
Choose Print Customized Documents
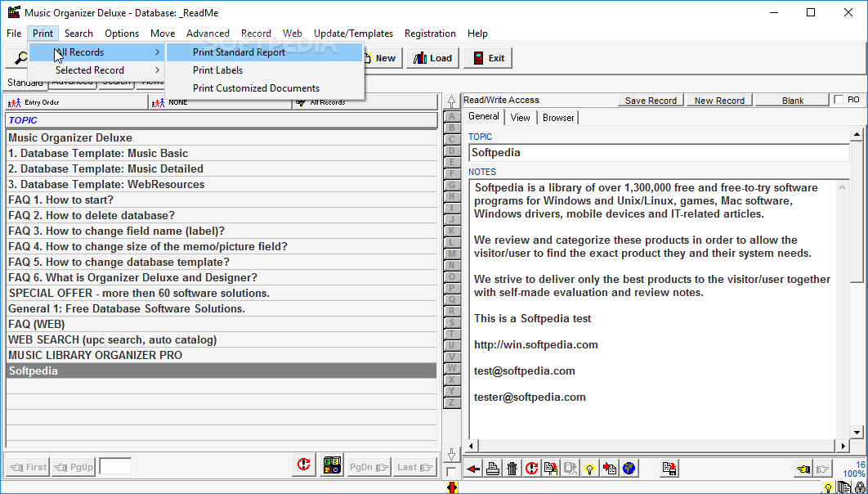click(x=265, y=88)
